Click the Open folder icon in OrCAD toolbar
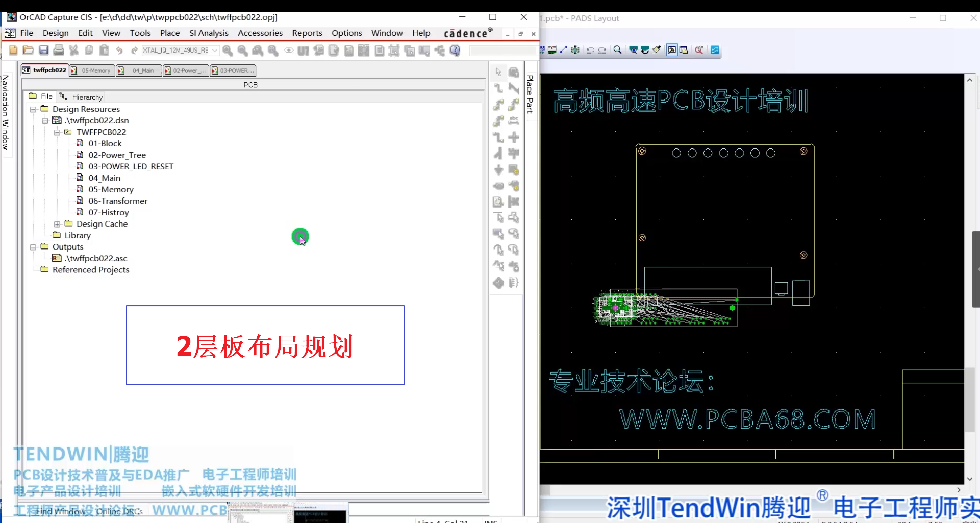This screenshot has width=980, height=523. pyautogui.click(x=29, y=50)
